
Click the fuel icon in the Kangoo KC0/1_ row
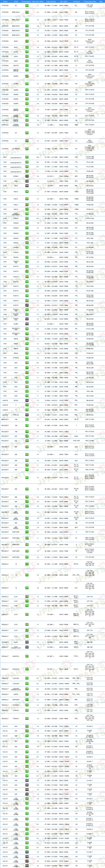27,669
